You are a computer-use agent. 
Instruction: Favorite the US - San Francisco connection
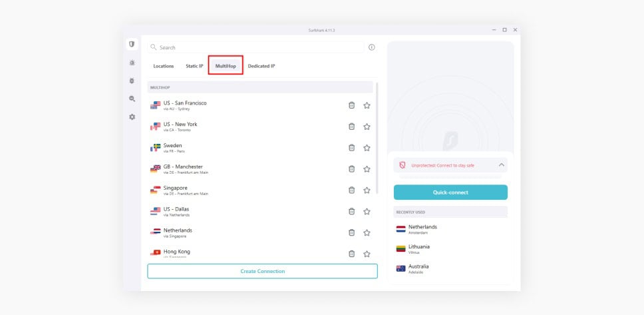pyautogui.click(x=367, y=105)
